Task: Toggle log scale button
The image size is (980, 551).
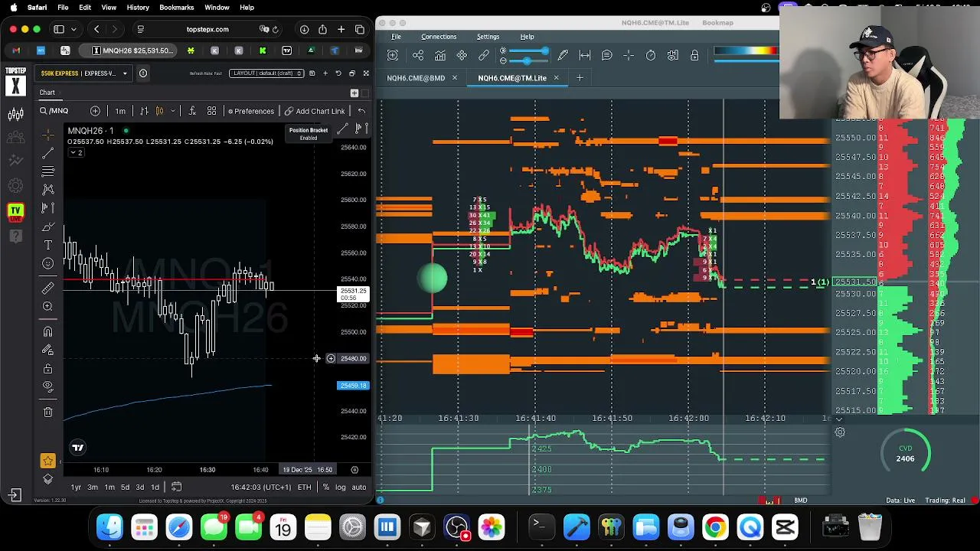Action: (x=340, y=487)
